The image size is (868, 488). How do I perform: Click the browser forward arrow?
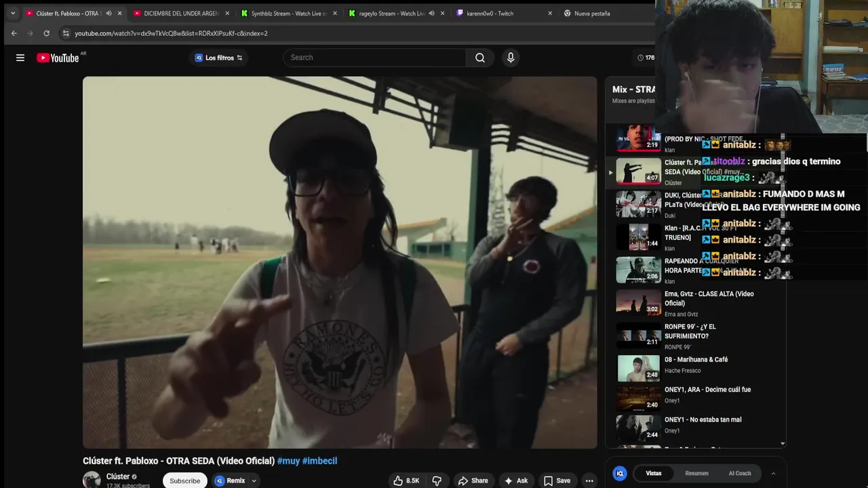(30, 33)
